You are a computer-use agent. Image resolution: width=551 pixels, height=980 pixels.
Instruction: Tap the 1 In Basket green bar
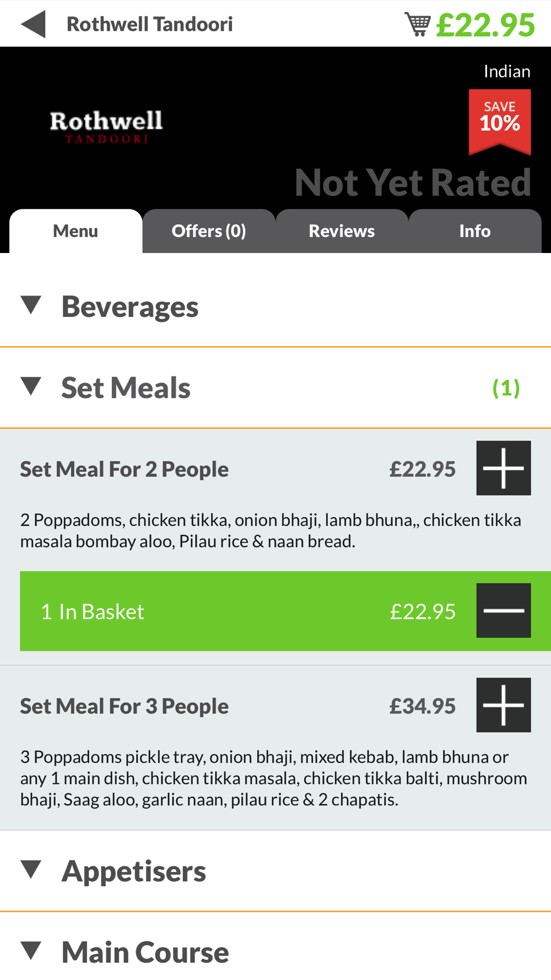coord(285,611)
